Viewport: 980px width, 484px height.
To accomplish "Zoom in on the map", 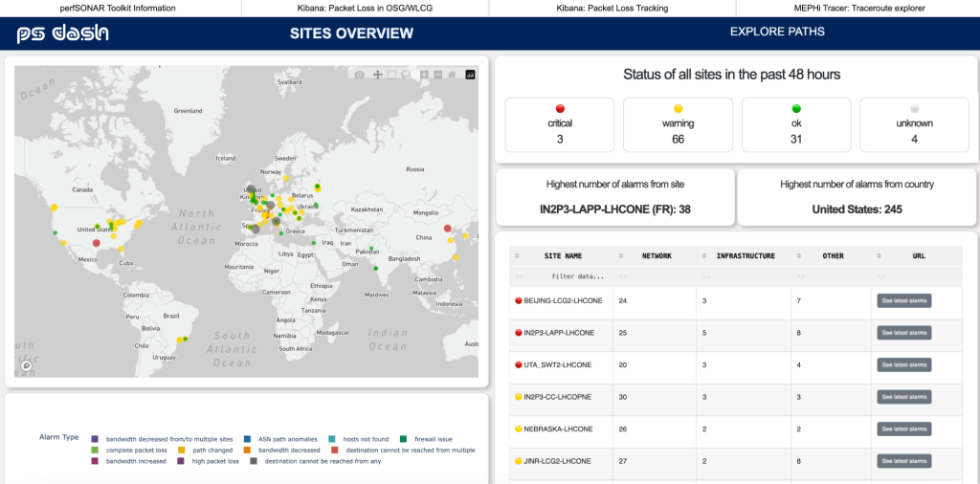I will pyautogui.click(x=424, y=75).
